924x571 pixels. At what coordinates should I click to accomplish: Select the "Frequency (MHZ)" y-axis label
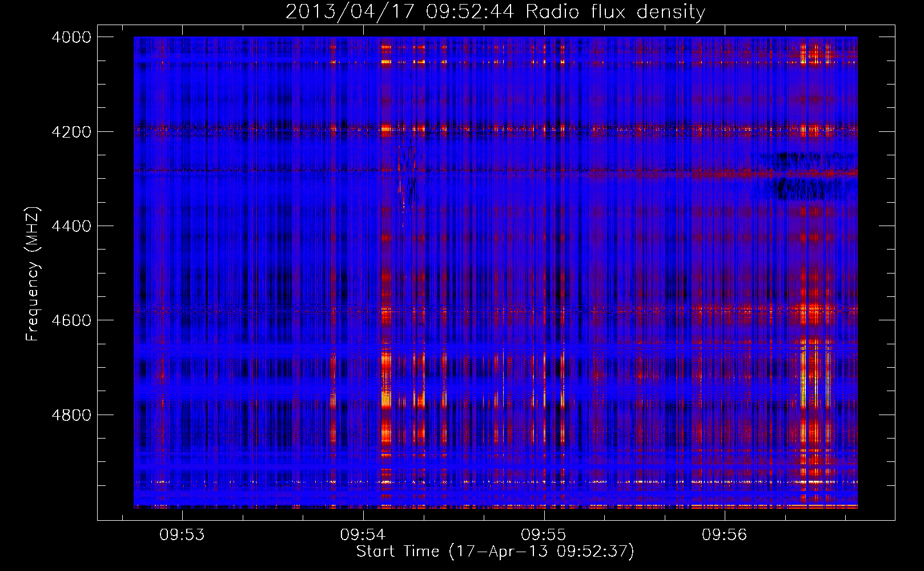tap(33, 274)
